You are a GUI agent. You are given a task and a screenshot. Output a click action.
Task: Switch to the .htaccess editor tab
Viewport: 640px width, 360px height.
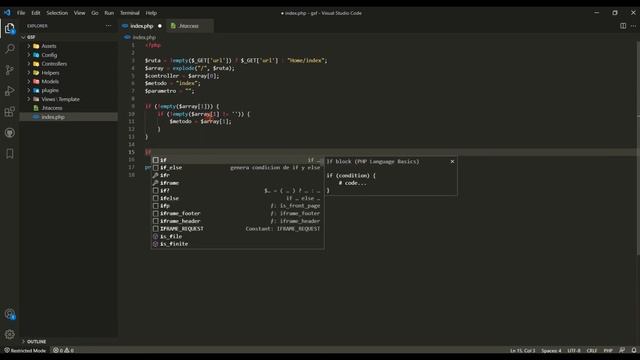tap(189, 26)
